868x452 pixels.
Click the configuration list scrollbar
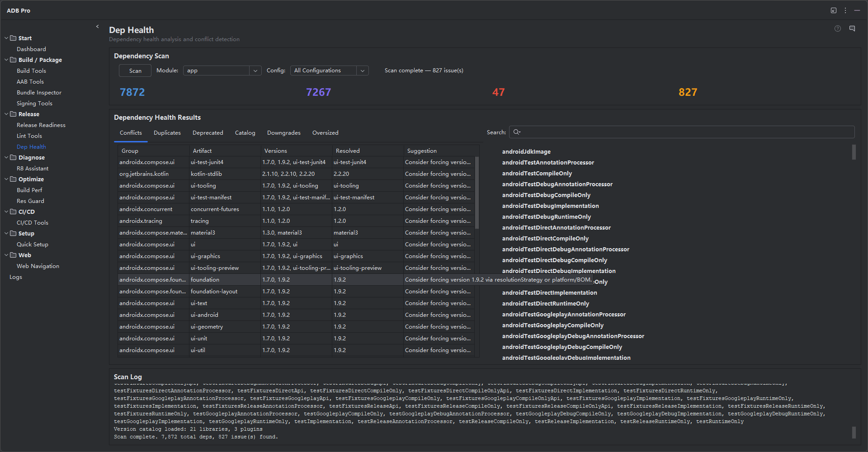point(854,152)
